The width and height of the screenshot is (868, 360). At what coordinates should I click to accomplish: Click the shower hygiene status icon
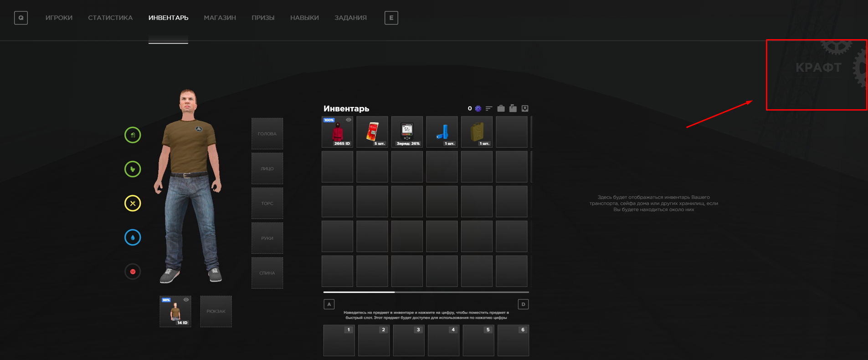pos(133,135)
